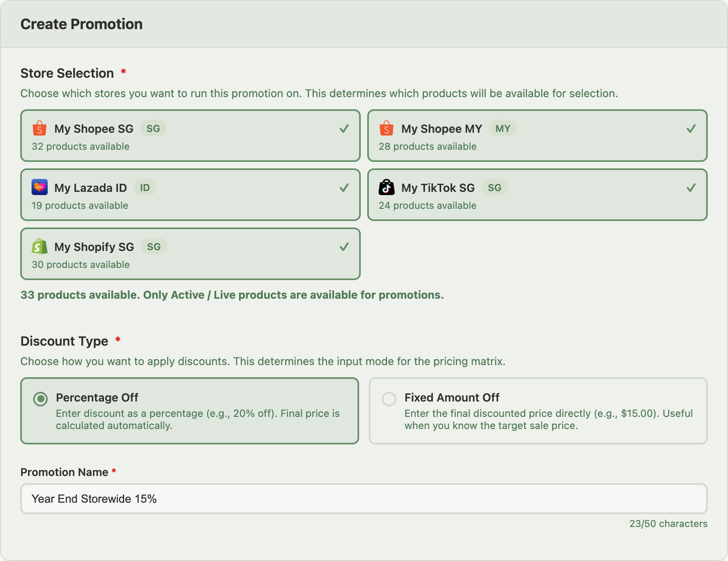Image resolution: width=728 pixels, height=561 pixels.
Task: Click the '23/50 characters' counter
Action: pos(669,523)
